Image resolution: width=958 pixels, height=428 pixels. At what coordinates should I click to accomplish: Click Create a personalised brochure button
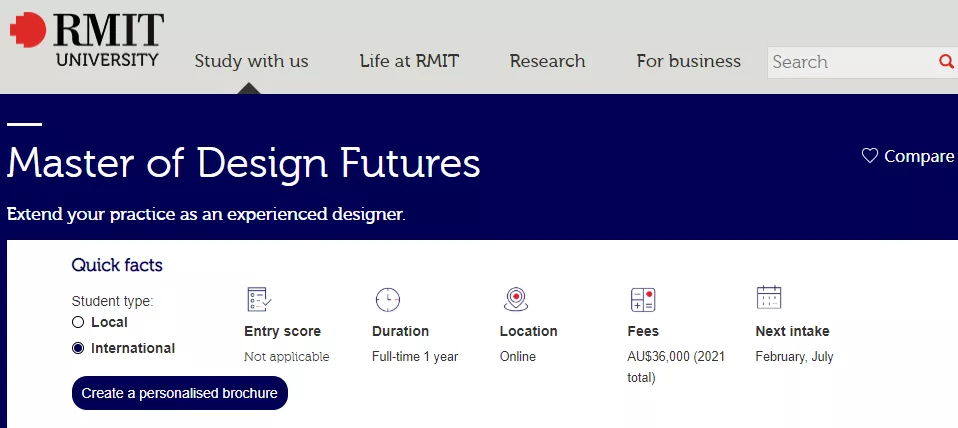pos(180,393)
